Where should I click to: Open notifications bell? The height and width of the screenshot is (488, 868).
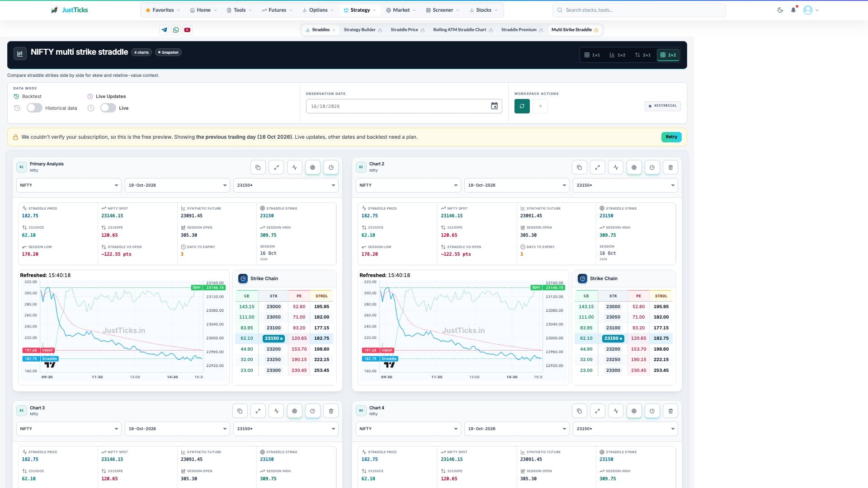point(793,10)
